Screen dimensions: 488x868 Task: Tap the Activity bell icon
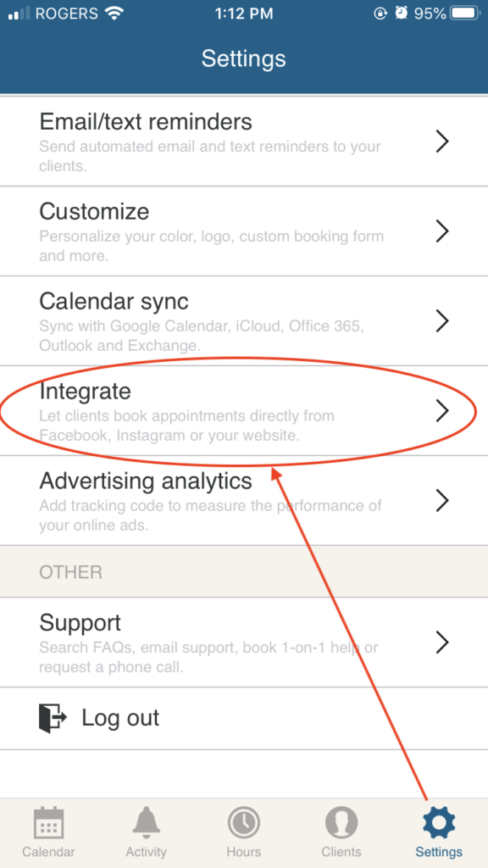146,822
